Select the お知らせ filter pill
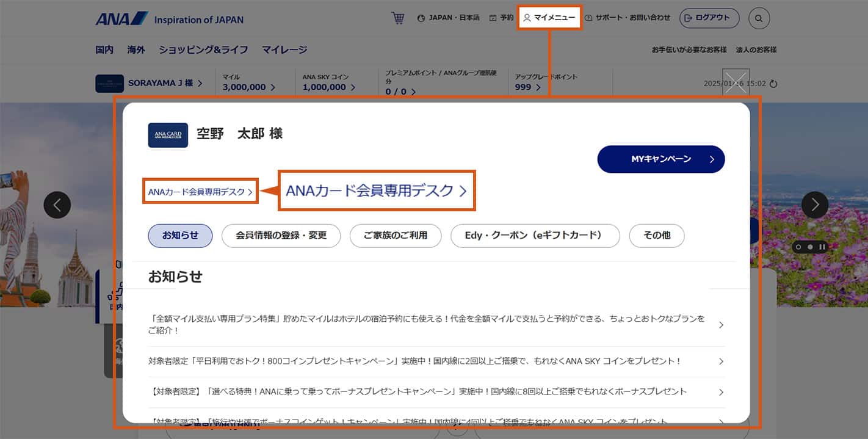The width and height of the screenshot is (868, 439). [x=180, y=236]
